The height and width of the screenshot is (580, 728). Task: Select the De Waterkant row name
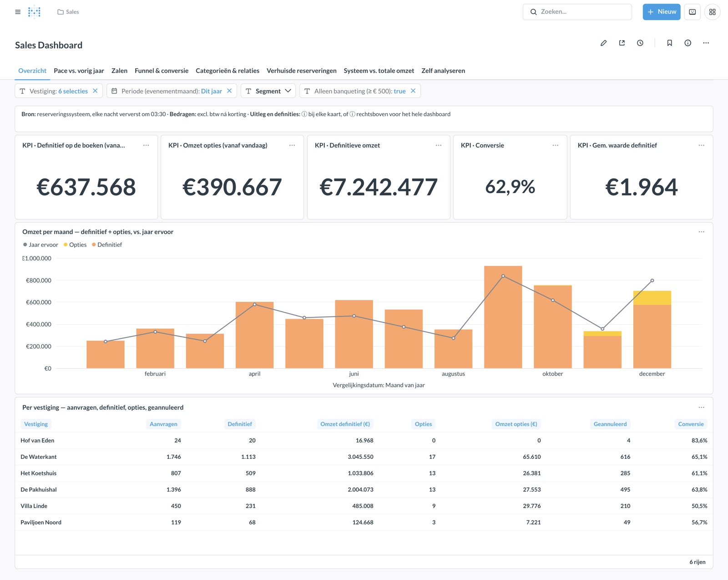pos(39,457)
